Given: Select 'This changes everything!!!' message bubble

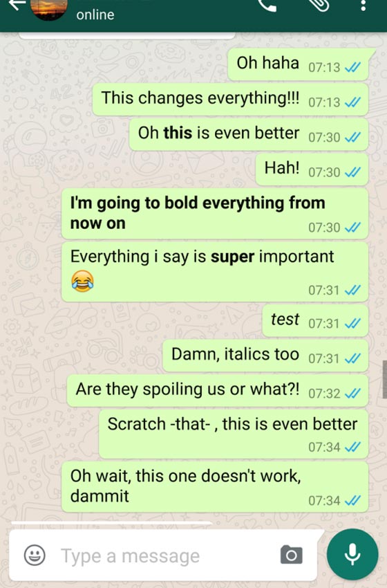Looking at the screenshot, I should click(230, 99).
